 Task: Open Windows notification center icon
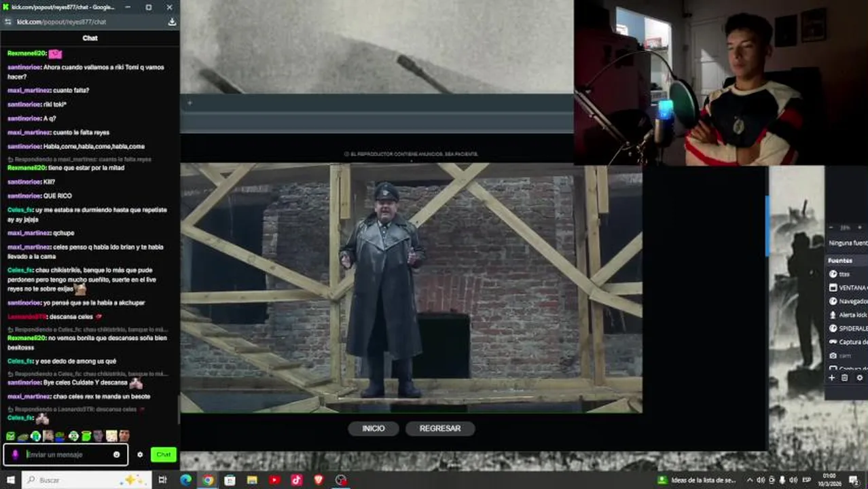click(854, 480)
